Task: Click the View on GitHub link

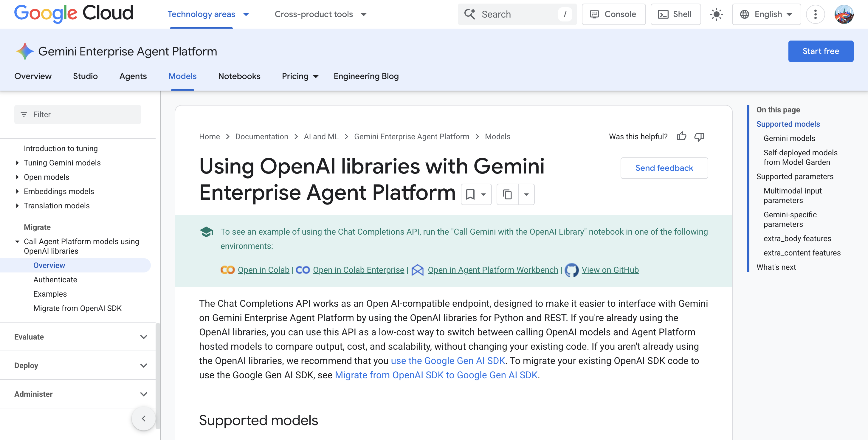Action: point(610,270)
